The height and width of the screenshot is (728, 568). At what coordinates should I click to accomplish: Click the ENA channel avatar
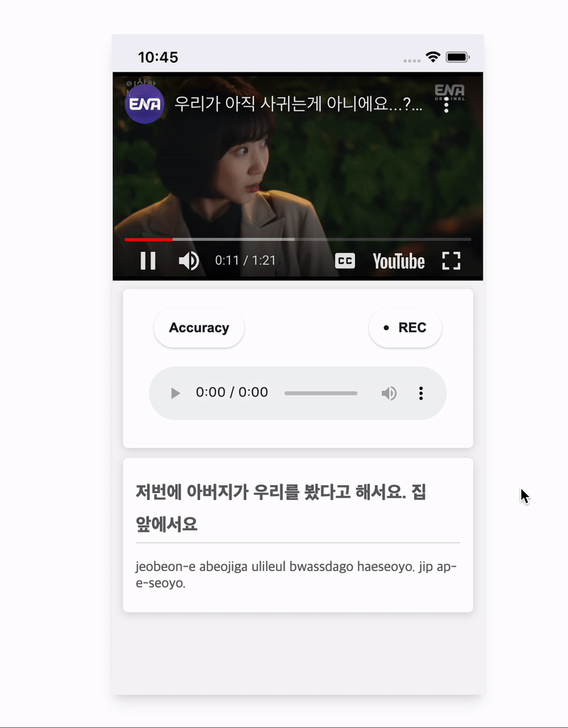pos(145,104)
